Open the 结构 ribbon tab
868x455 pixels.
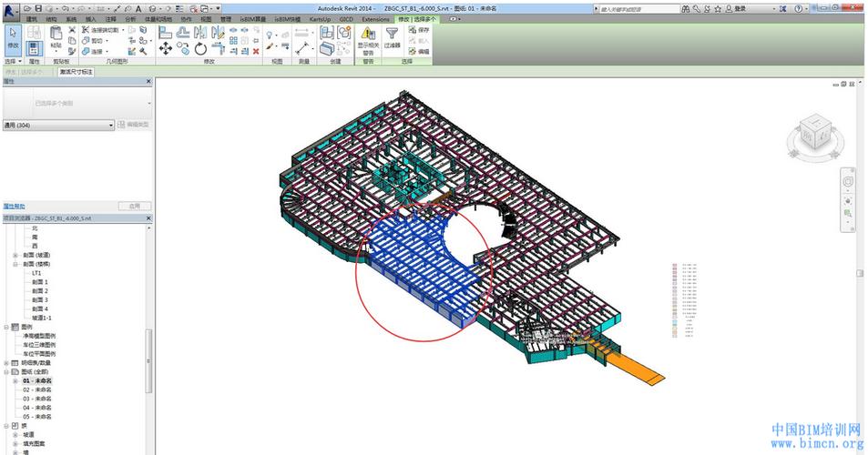(52, 19)
